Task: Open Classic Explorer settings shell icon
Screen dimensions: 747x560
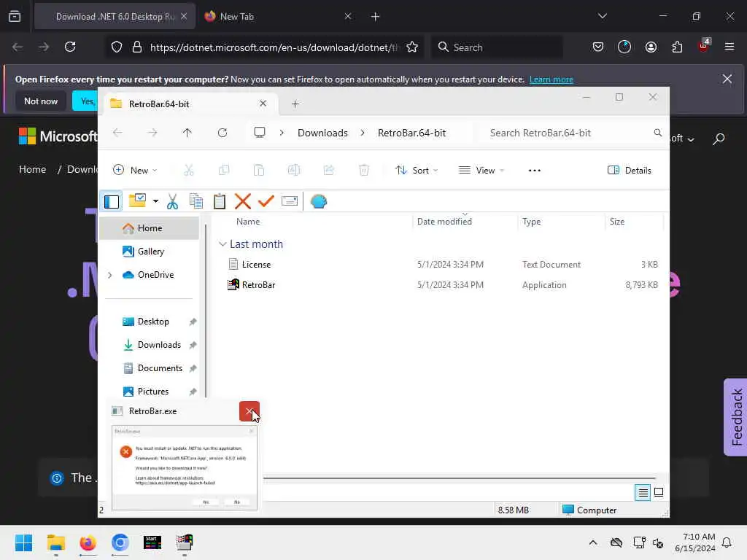Action: point(318,201)
